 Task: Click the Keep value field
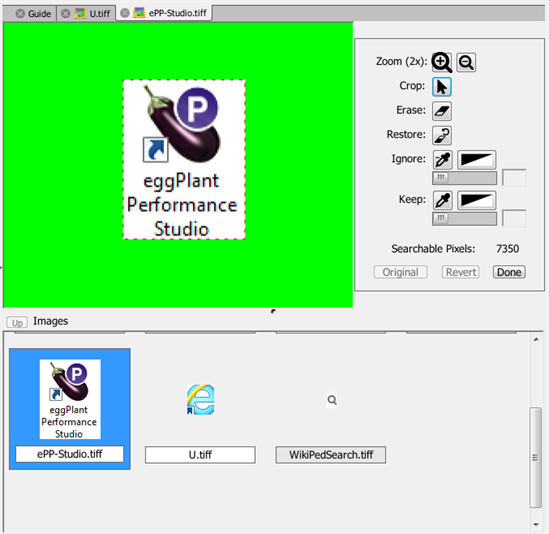pyautogui.click(x=514, y=219)
